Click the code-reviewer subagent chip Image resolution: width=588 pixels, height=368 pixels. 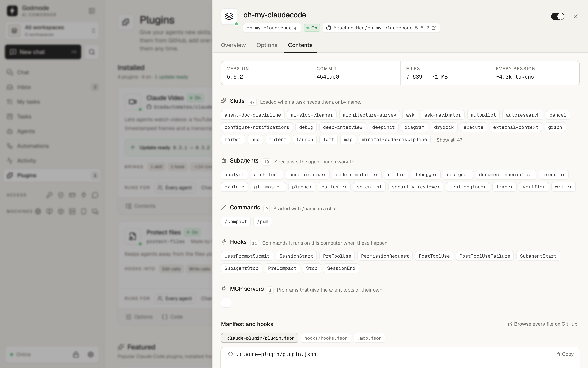click(x=307, y=175)
